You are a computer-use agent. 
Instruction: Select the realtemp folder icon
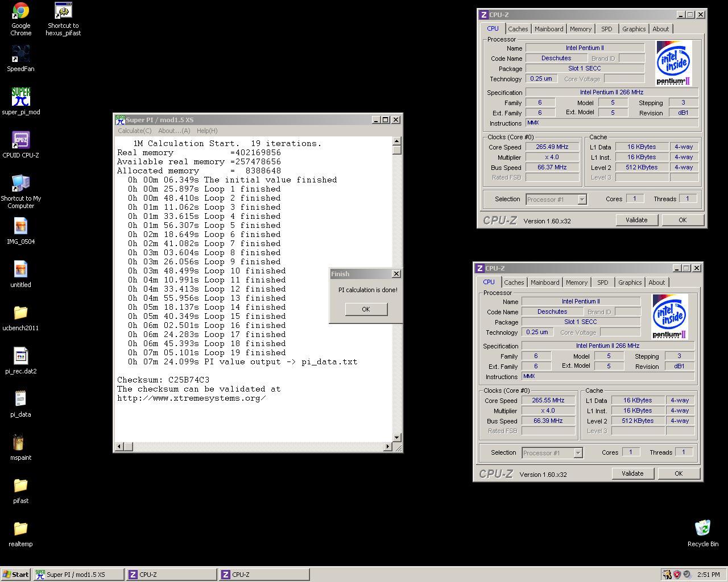coord(20,529)
